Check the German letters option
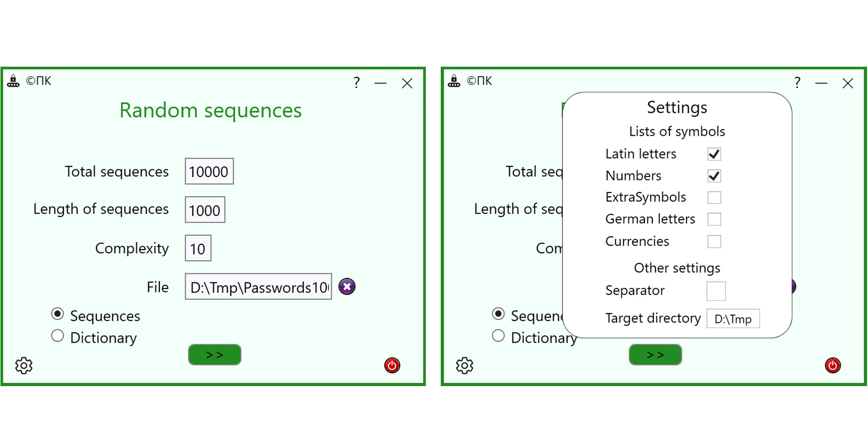Viewport: 868px width, 436px height. point(714,219)
